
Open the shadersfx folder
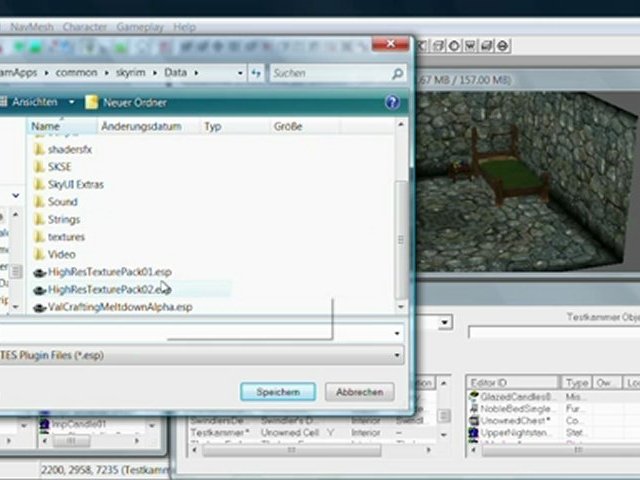coord(69,149)
